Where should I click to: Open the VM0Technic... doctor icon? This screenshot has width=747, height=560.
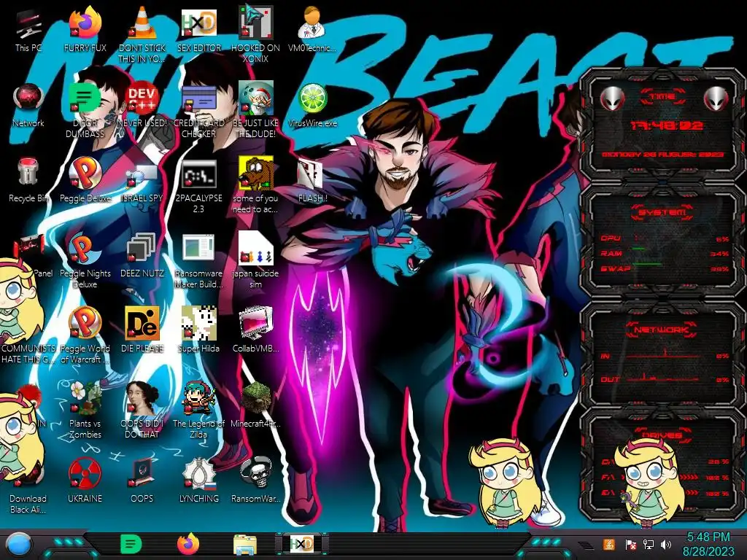pos(311,24)
